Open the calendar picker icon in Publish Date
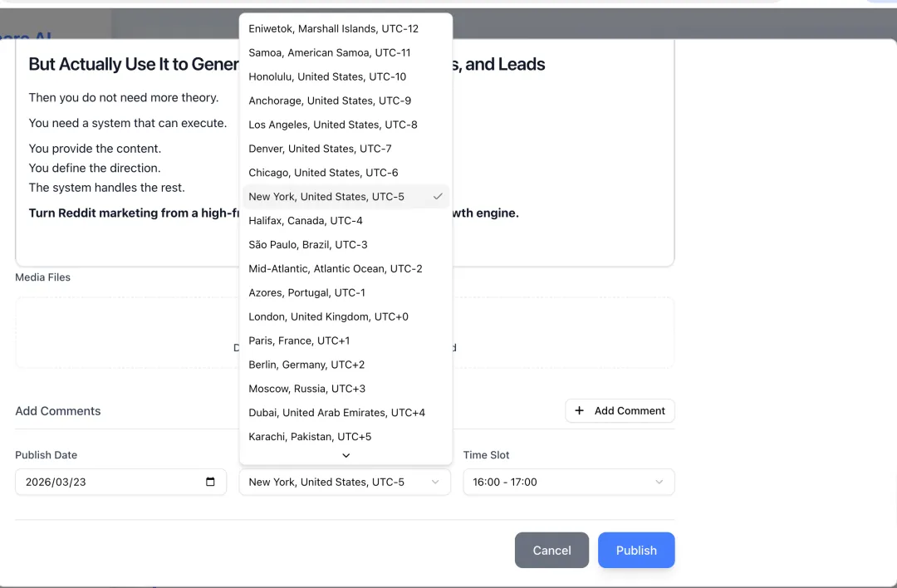Image resolution: width=897 pixels, height=588 pixels. click(210, 482)
